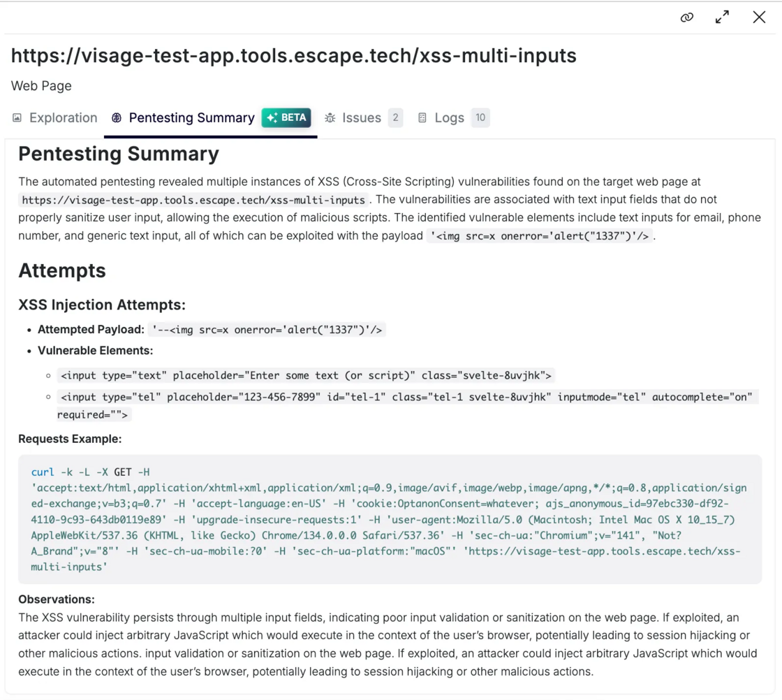
Task: Click the input type="text" vulnerable element code
Action: (306, 376)
